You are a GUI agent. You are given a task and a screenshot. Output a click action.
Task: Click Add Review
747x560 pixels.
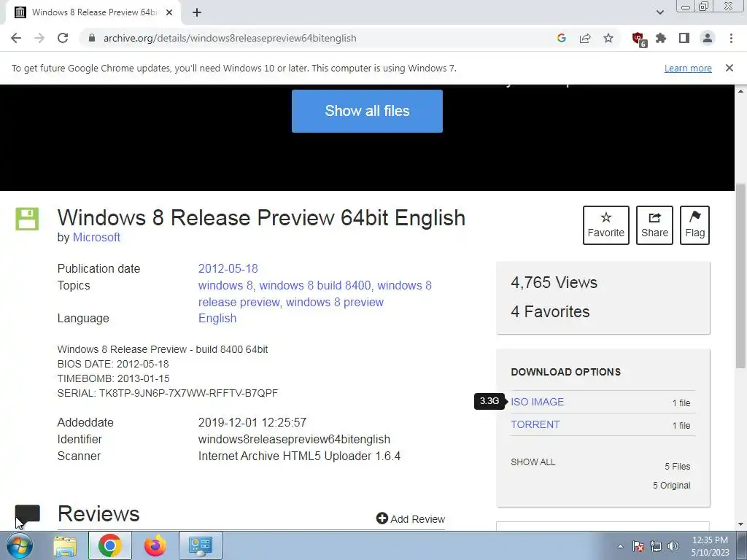[411, 518]
